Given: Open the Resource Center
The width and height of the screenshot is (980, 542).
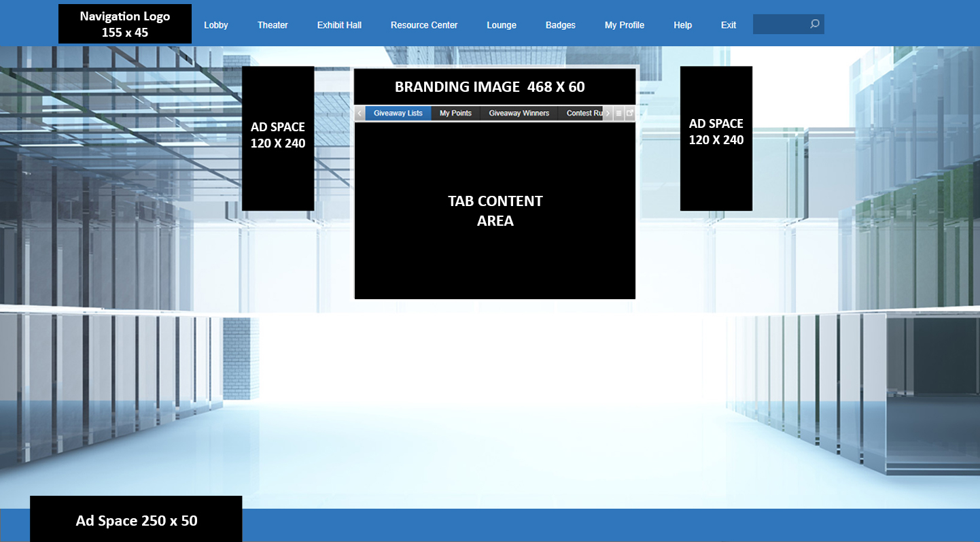Looking at the screenshot, I should pyautogui.click(x=424, y=25).
